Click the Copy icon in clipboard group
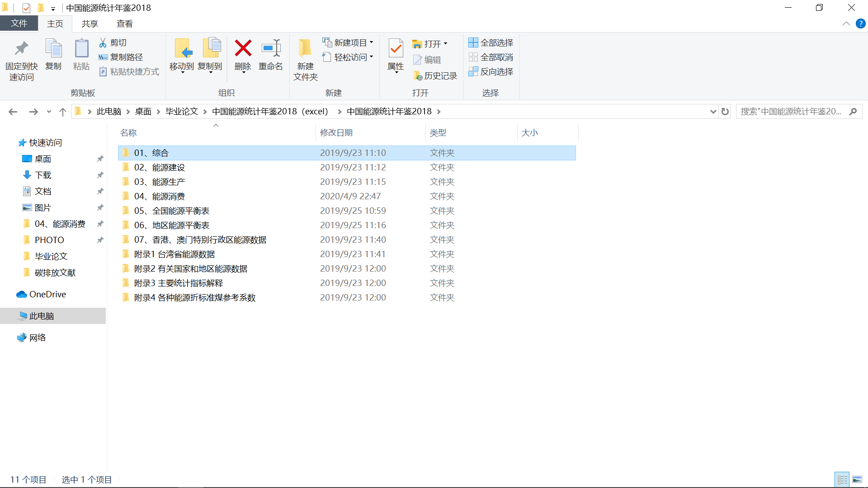868x488 pixels. (53, 49)
